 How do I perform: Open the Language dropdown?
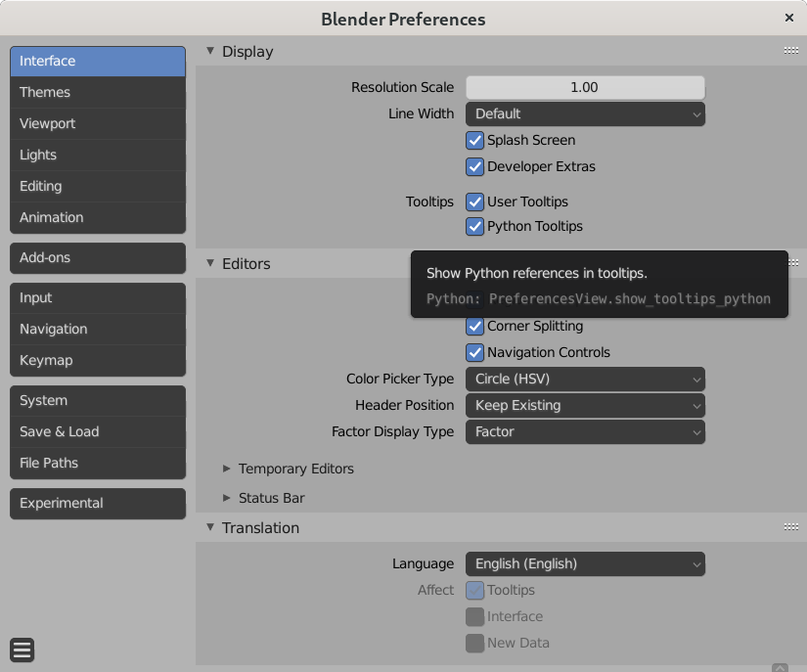click(x=585, y=564)
